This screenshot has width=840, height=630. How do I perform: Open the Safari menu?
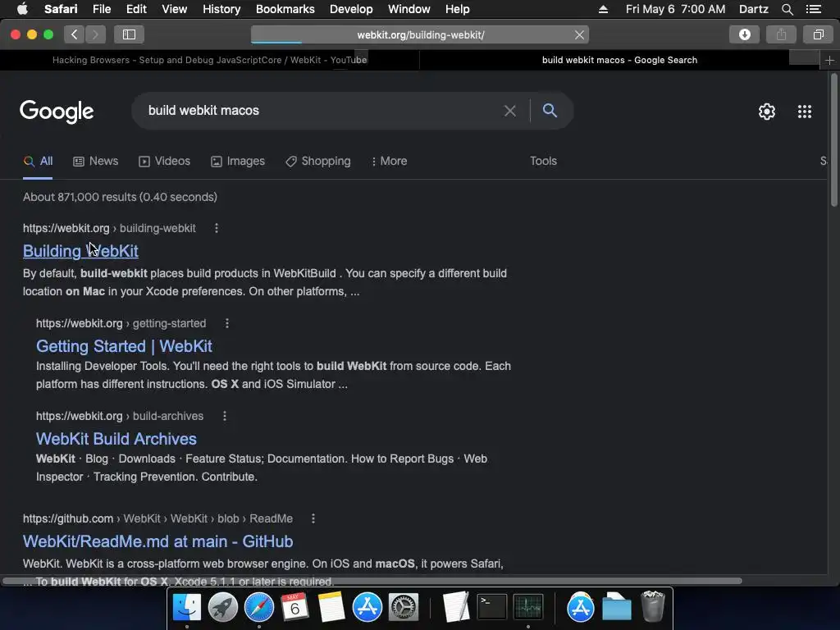[61, 9]
